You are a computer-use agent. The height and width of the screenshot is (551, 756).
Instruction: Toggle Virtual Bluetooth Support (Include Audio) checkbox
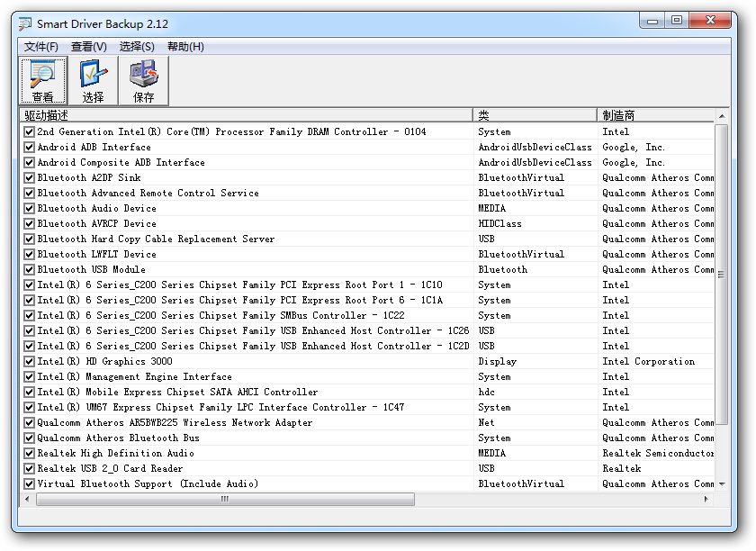(29, 484)
